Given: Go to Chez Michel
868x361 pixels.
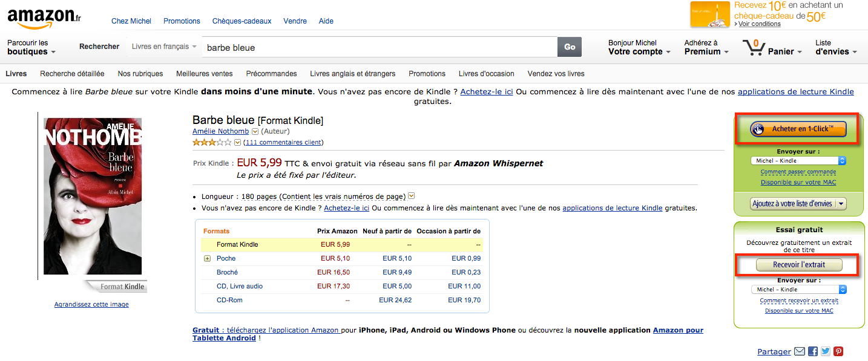Looking at the screenshot, I should pyautogui.click(x=131, y=21).
